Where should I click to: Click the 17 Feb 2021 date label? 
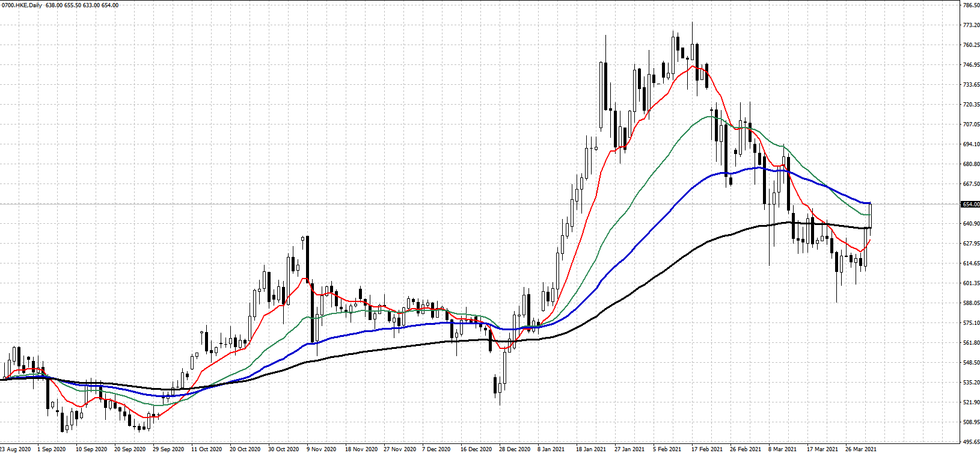[x=706, y=449]
